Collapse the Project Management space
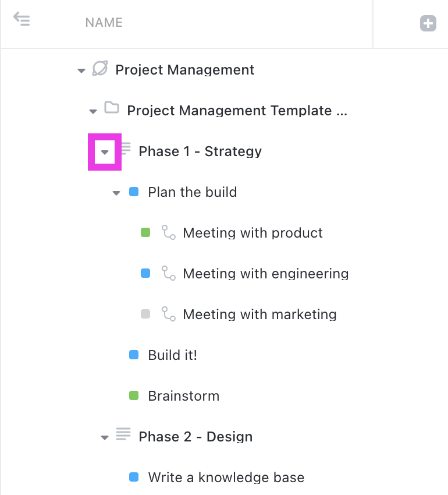Image resolution: width=448 pixels, height=495 pixels. pyautogui.click(x=81, y=70)
